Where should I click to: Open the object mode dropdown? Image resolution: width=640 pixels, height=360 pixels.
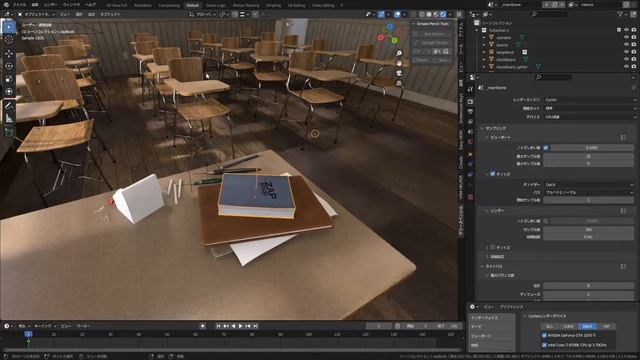[37, 14]
